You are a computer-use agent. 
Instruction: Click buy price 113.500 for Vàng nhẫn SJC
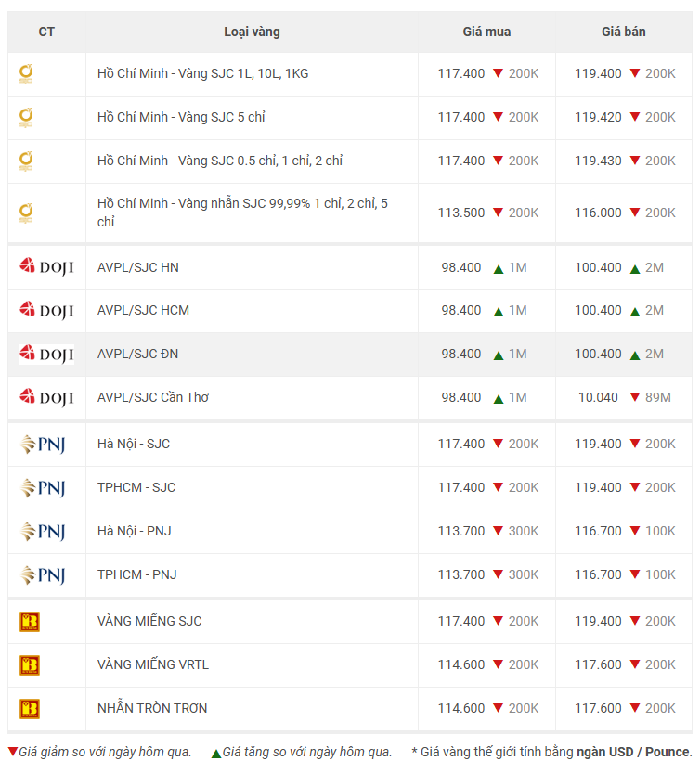461,213
